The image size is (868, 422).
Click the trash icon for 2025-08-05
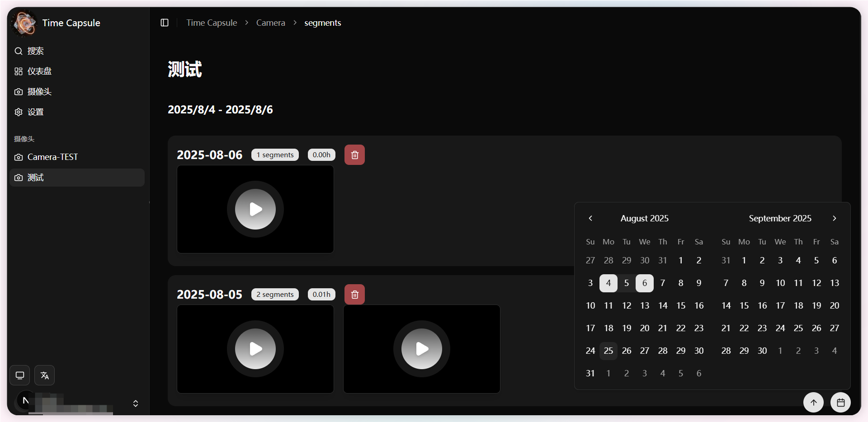354,295
